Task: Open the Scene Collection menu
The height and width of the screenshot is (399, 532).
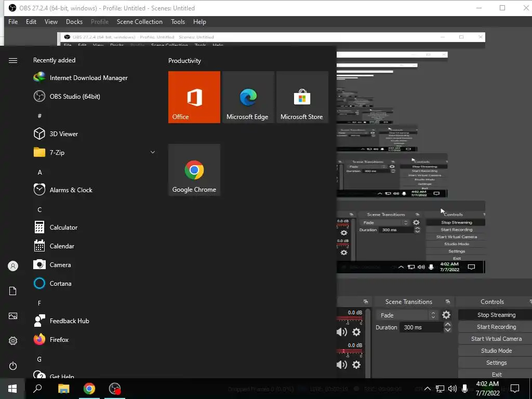Action: [139, 22]
